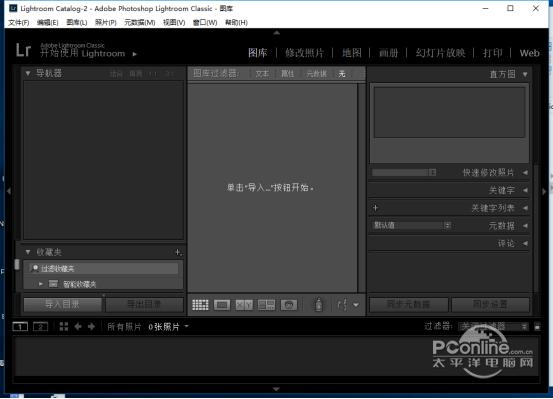Open the 文件(F) menu
The image size is (553, 399).
pyautogui.click(x=19, y=23)
